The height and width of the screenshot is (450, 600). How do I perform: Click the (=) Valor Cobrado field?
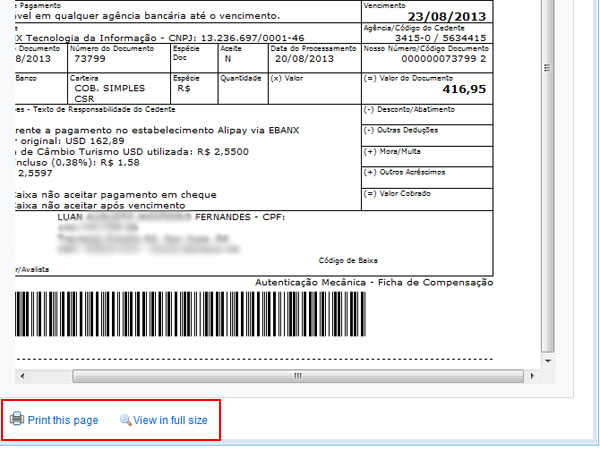[427, 199]
